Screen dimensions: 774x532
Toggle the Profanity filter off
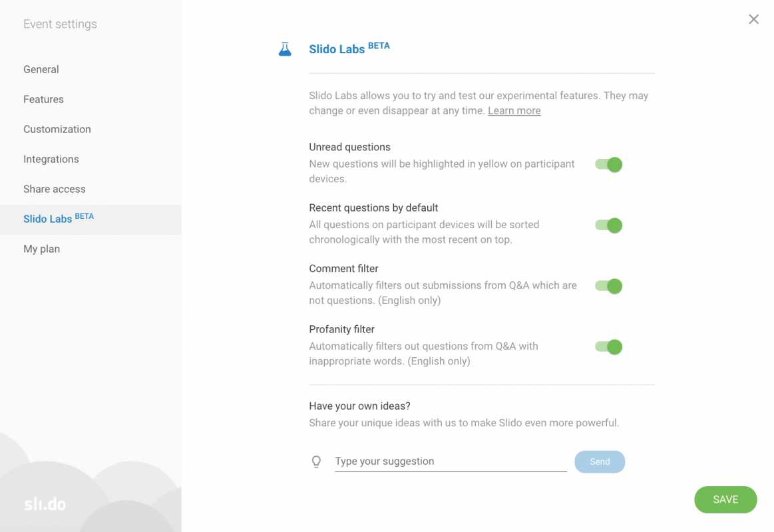click(608, 346)
